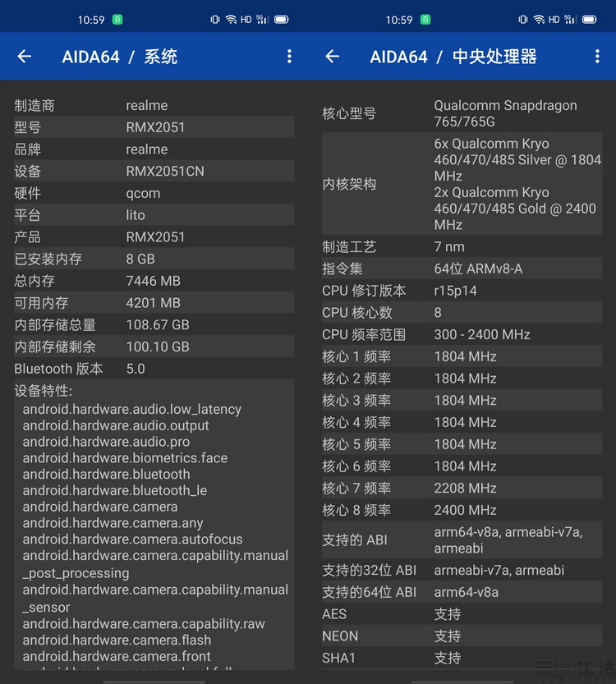Select the 总内存 7446 MB row
The width and height of the screenshot is (616, 684).
[154, 281]
